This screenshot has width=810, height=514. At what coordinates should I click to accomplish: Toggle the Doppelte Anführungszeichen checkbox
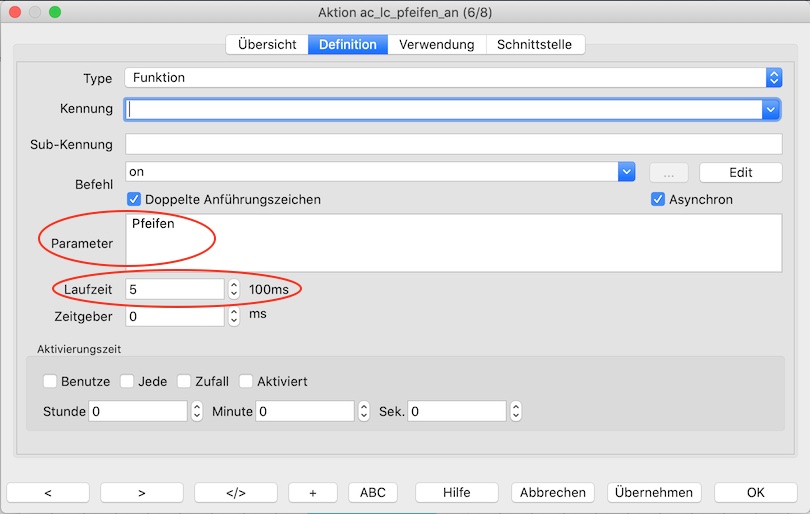pyautogui.click(x=136, y=199)
